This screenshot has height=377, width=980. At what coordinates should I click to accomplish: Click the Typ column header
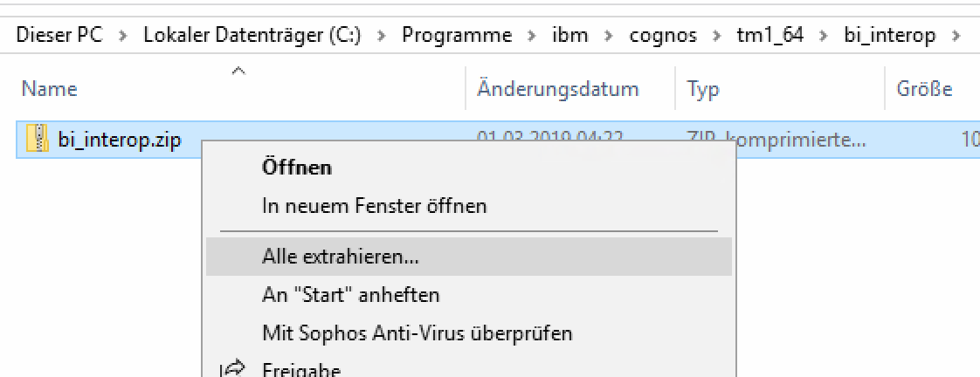click(702, 89)
